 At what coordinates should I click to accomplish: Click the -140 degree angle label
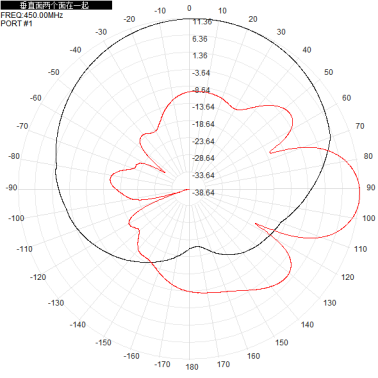point(78,325)
